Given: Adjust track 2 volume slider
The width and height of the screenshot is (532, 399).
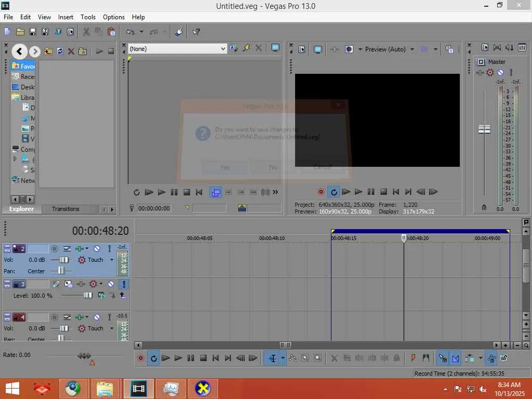Looking at the screenshot, I should pos(63,260).
